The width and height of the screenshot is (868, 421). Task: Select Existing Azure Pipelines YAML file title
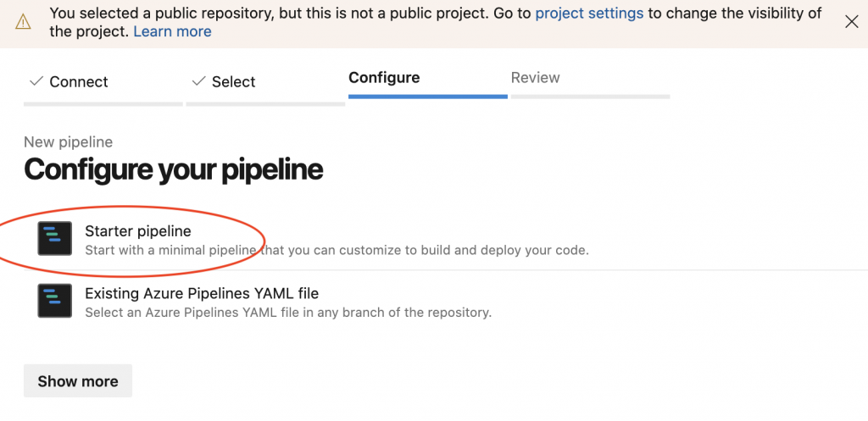coord(202,293)
